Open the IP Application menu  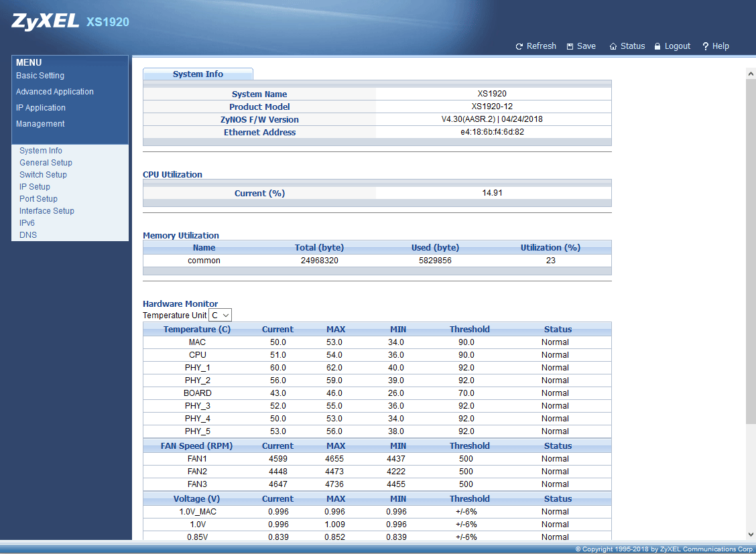(40, 107)
